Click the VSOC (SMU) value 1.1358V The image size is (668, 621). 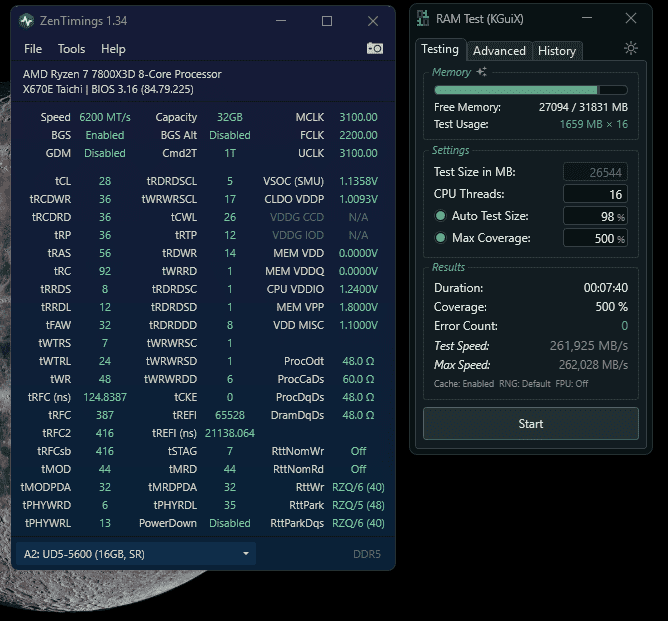click(x=358, y=181)
